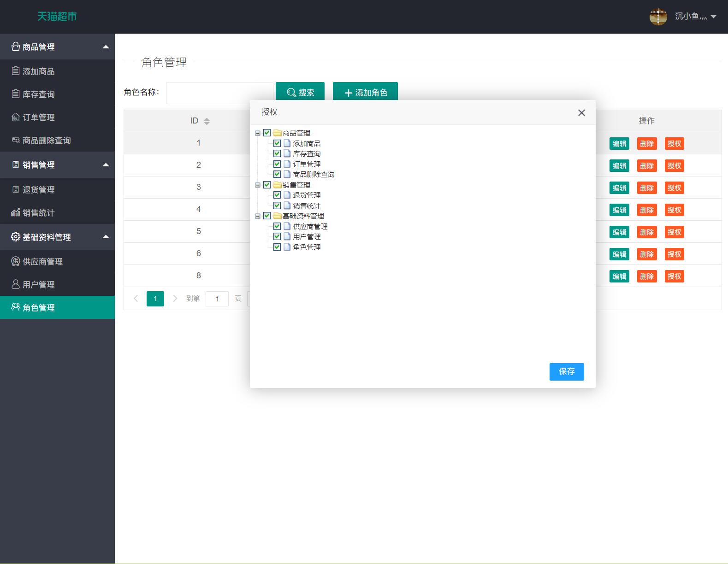Uncheck the 退货管理 checkbox in tree
Screen dimensions: 728x564
coord(277,195)
